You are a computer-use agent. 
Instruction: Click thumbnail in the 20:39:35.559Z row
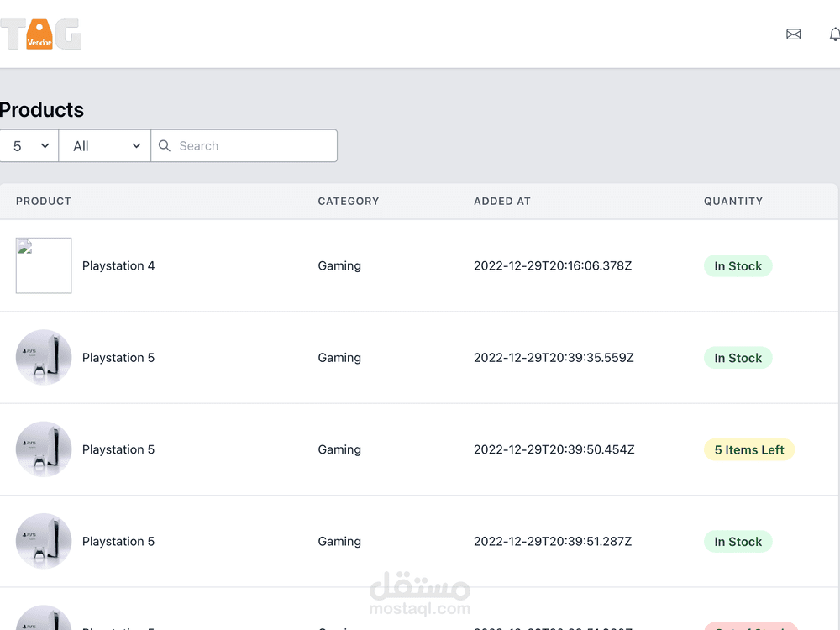tap(44, 357)
